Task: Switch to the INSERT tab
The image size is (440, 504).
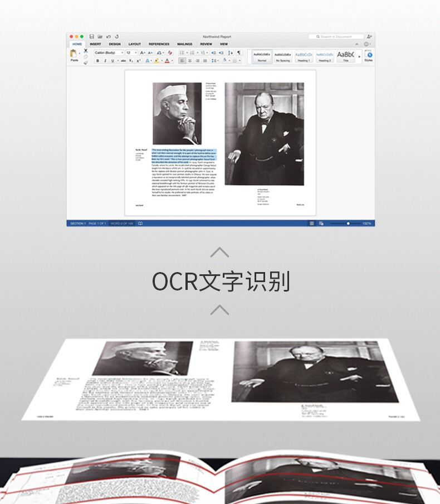Action: [x=95, y=44]
